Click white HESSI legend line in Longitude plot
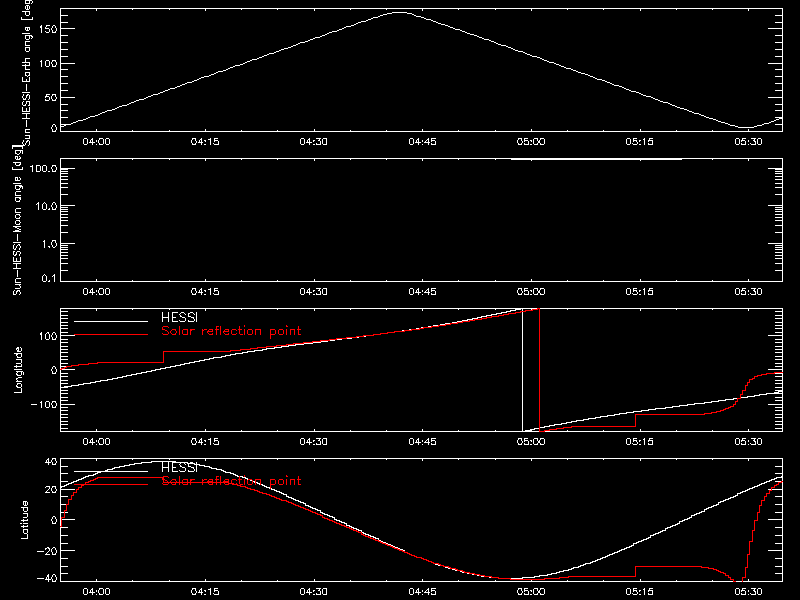 click(x=111, y=321)
